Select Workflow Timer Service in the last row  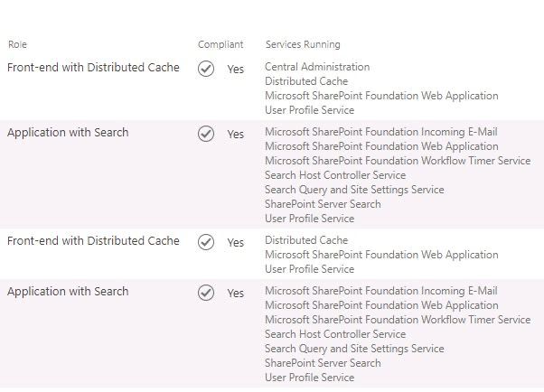point(398,320)
